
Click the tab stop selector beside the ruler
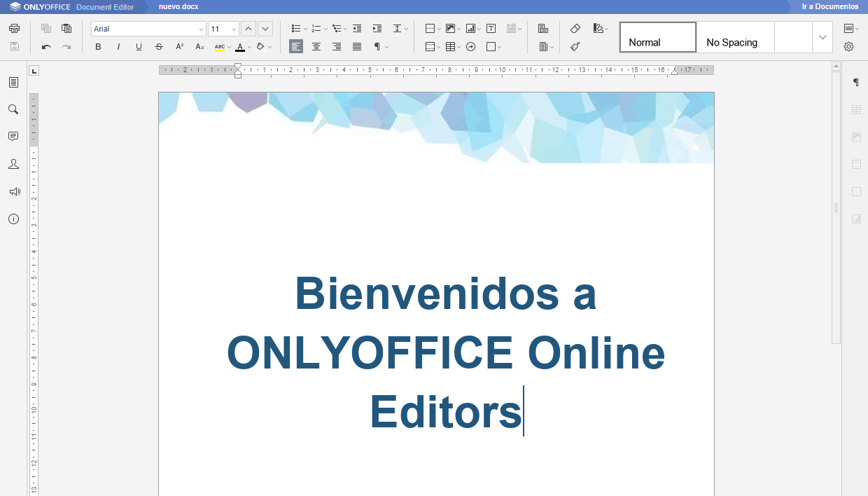(34, 71)
